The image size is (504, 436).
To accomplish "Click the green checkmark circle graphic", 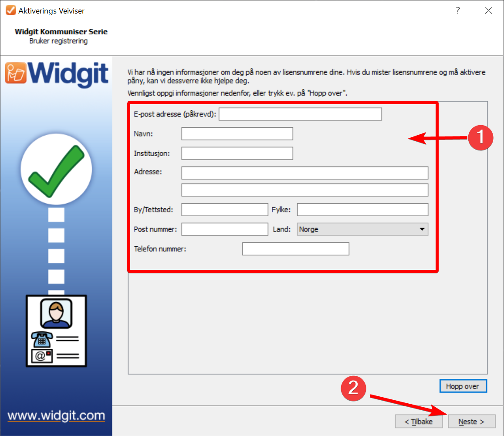I will (56, 169).
